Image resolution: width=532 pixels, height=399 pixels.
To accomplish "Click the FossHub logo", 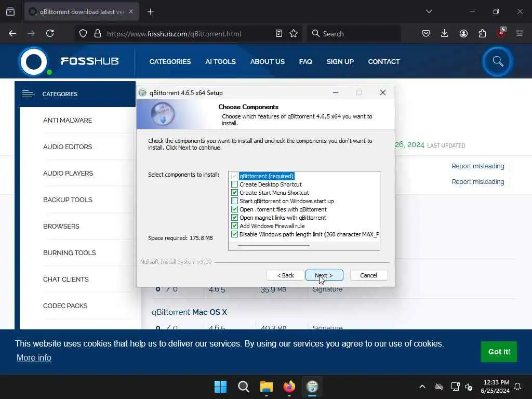I will [69, 61].
